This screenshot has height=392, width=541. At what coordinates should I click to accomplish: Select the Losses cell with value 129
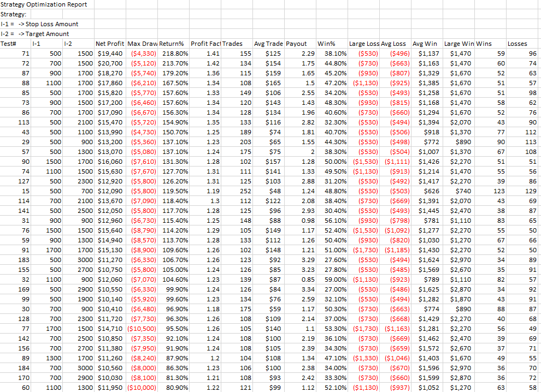coord(530,191)
